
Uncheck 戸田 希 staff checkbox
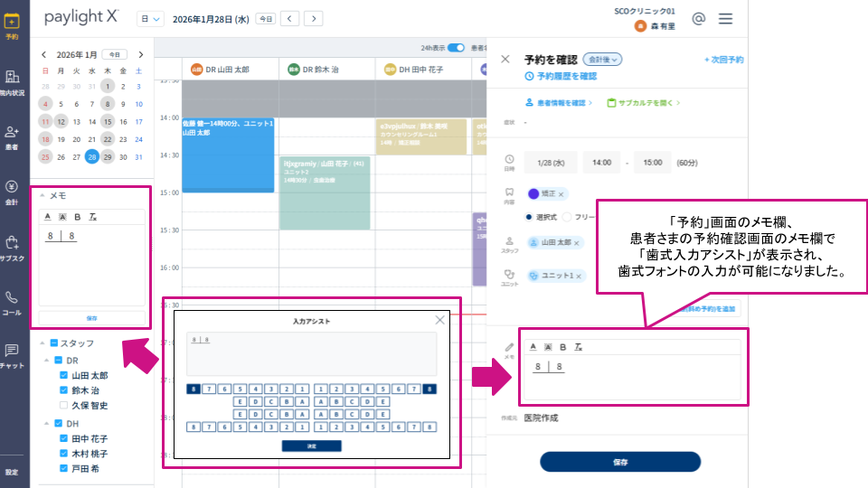(63, 468)
